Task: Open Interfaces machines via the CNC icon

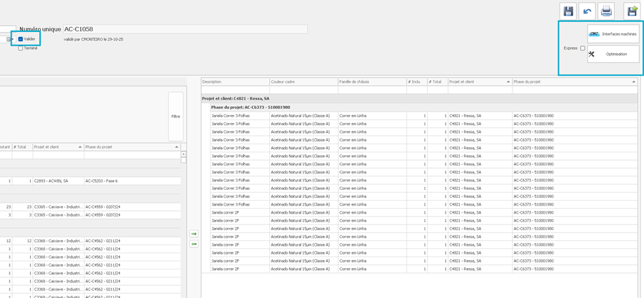Action: (x=594, y=33)
